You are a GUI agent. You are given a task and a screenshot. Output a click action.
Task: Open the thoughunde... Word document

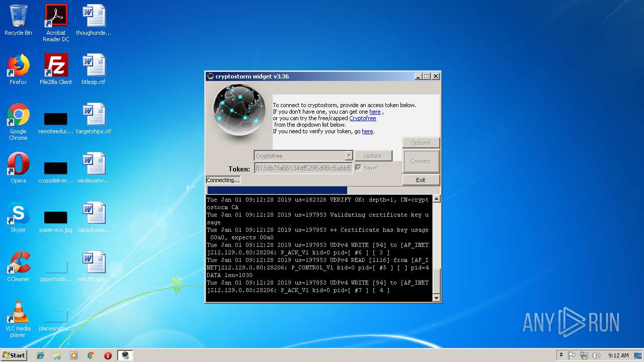click(94, 20)
